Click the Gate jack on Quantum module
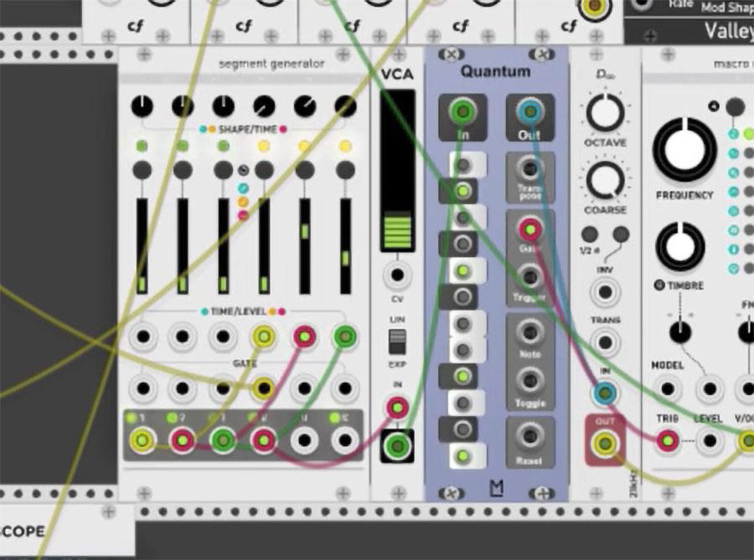The width and height of the screenshot is (754, 560). [x=530, y=229]
